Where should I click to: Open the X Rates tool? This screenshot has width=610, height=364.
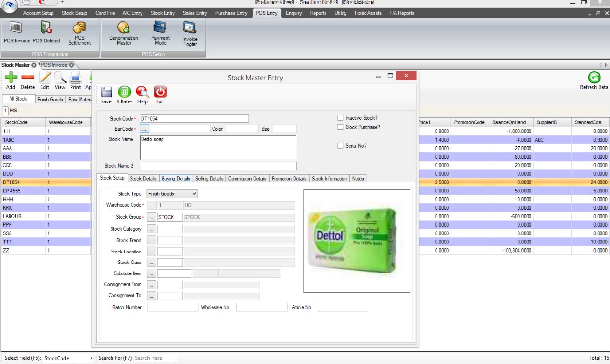[x=124, y=93]
